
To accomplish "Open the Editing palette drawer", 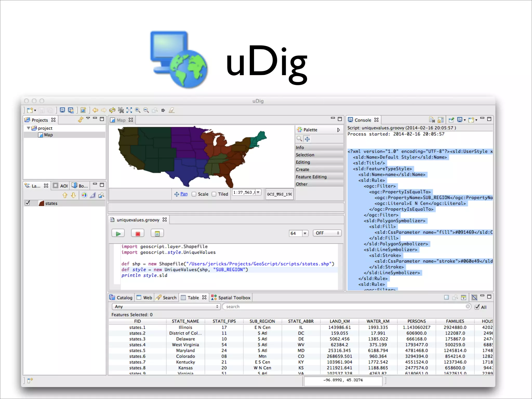I will (x=319, y=162).
